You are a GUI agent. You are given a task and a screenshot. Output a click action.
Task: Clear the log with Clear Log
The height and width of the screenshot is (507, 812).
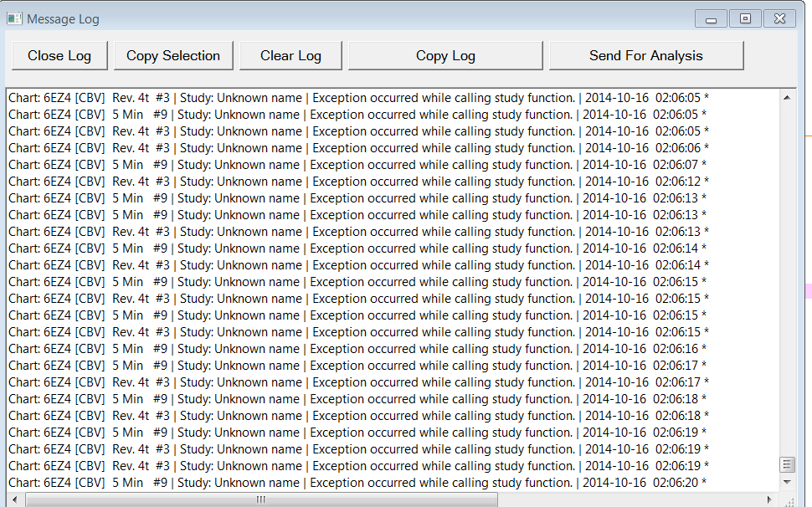(290, 56)
